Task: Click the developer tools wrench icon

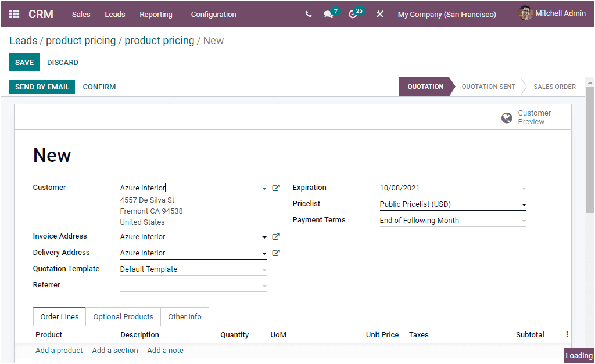Action: [x=380, y=14]
